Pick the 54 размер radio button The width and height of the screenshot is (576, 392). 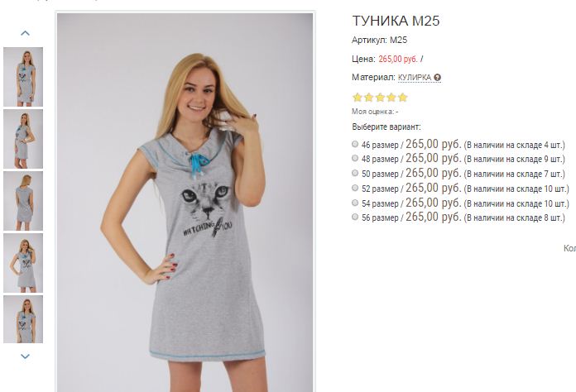click(x=355, y=203)
